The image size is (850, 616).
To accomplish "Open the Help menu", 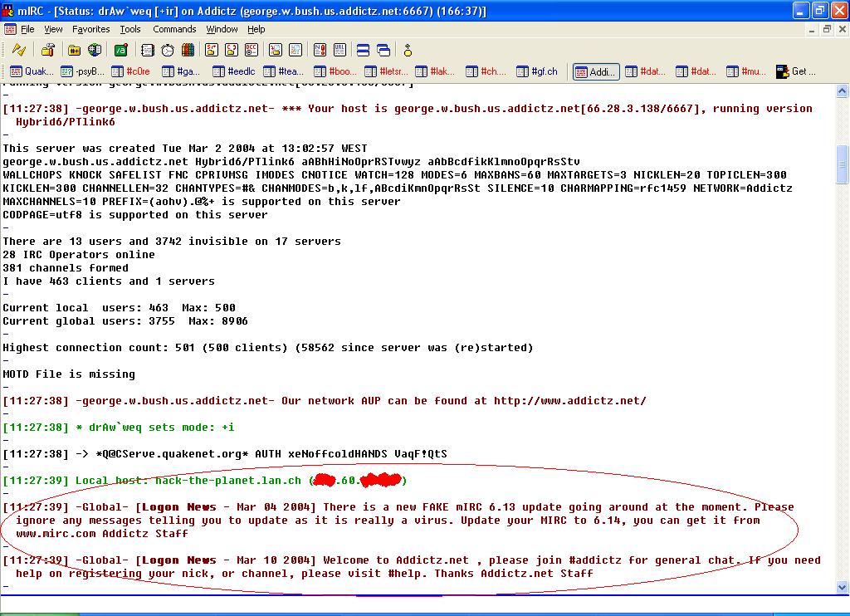I will coord(256,29).
